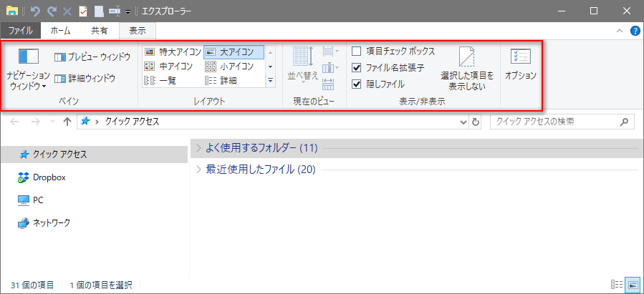Uncheck ファイル名拡張子 checkbox
644x294 pixels.
357,68
